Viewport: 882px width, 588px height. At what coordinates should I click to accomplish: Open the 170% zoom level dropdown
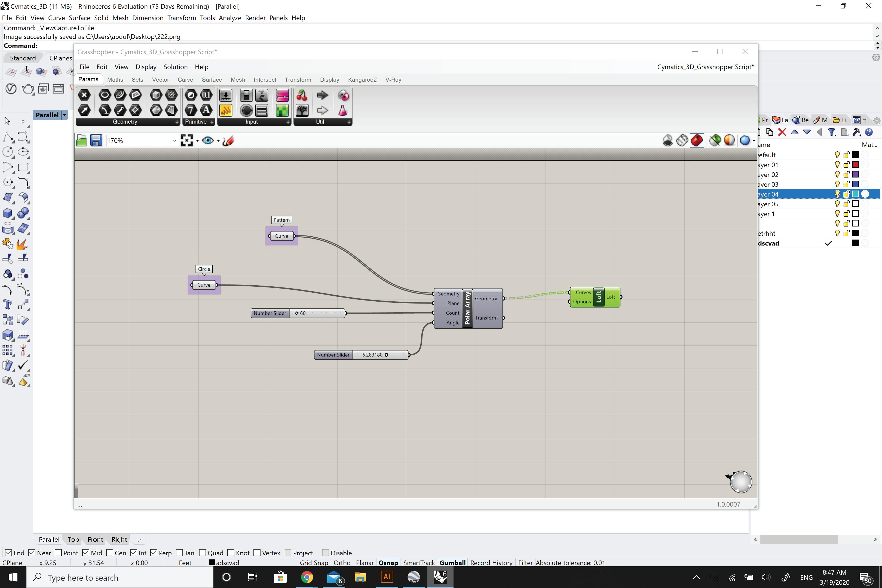coord(174,141)
